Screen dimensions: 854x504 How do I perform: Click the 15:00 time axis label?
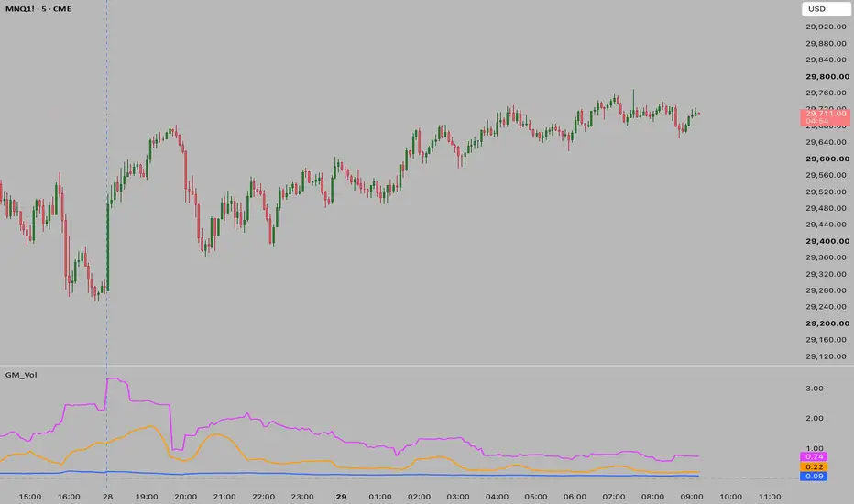point(30,497)
